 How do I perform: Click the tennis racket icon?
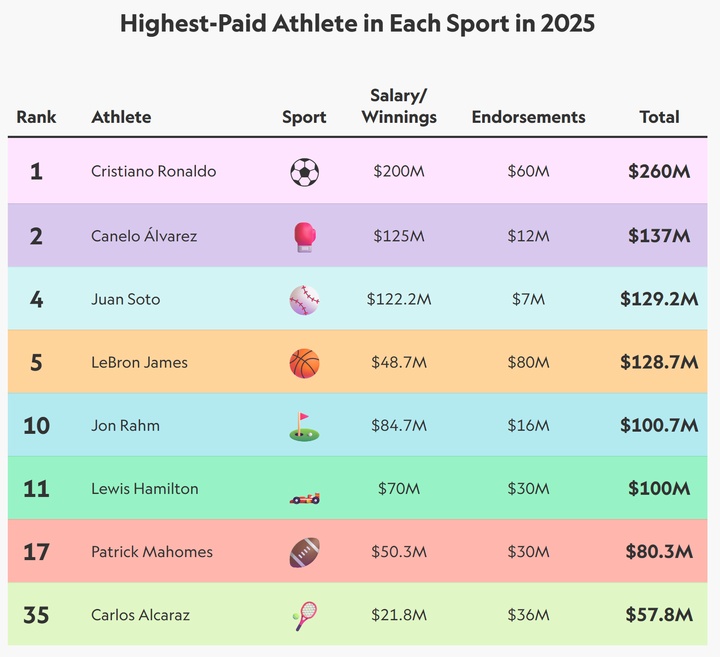[305, 615]
